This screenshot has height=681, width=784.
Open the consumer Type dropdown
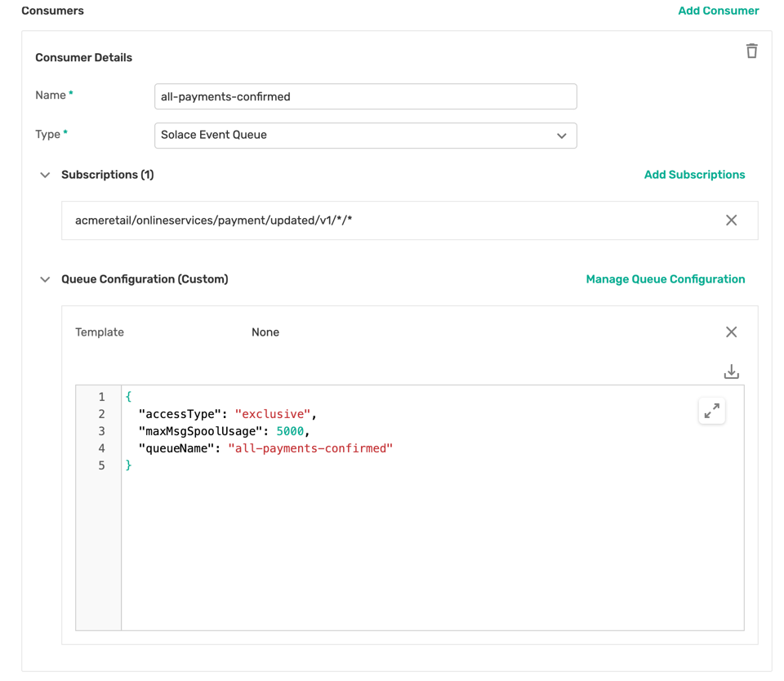click(x=365, y=135)
